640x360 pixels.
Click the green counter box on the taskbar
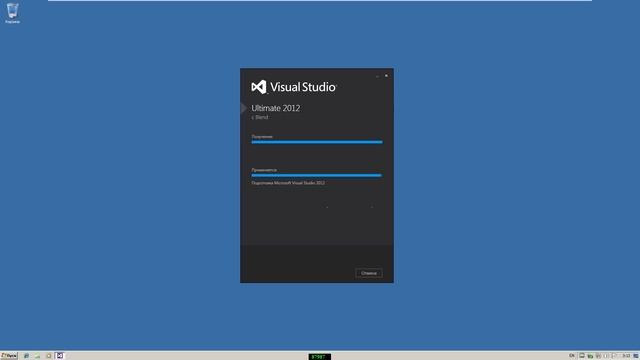[320, 357]
